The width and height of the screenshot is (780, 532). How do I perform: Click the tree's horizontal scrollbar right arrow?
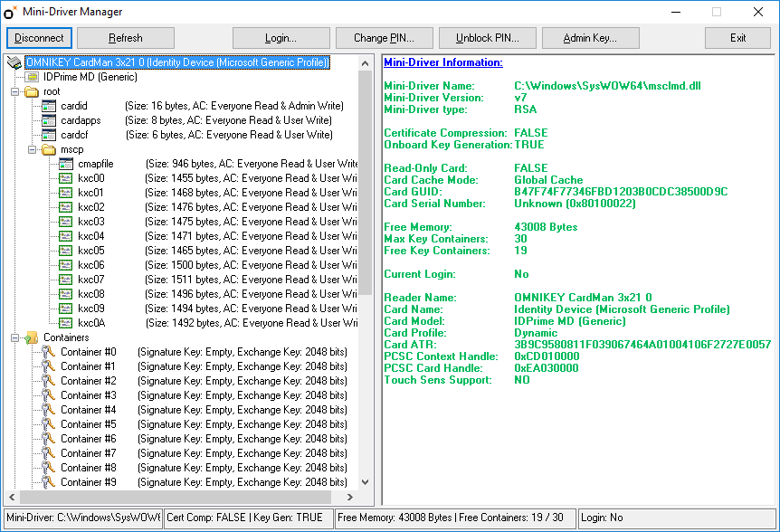[350, 497]
